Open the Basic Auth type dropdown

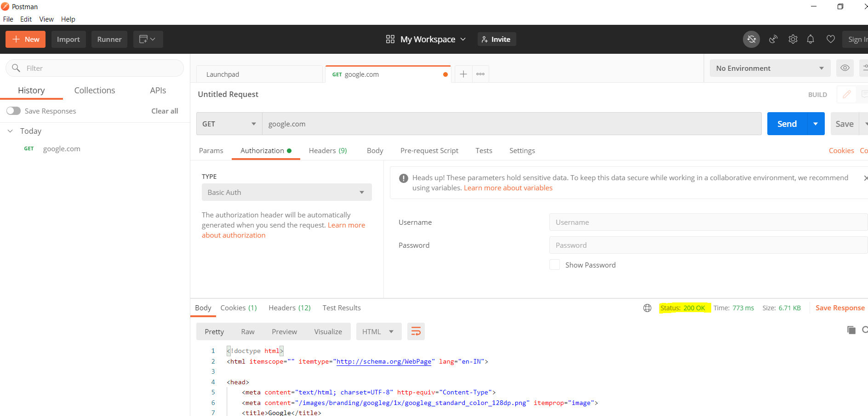point(286,192)
